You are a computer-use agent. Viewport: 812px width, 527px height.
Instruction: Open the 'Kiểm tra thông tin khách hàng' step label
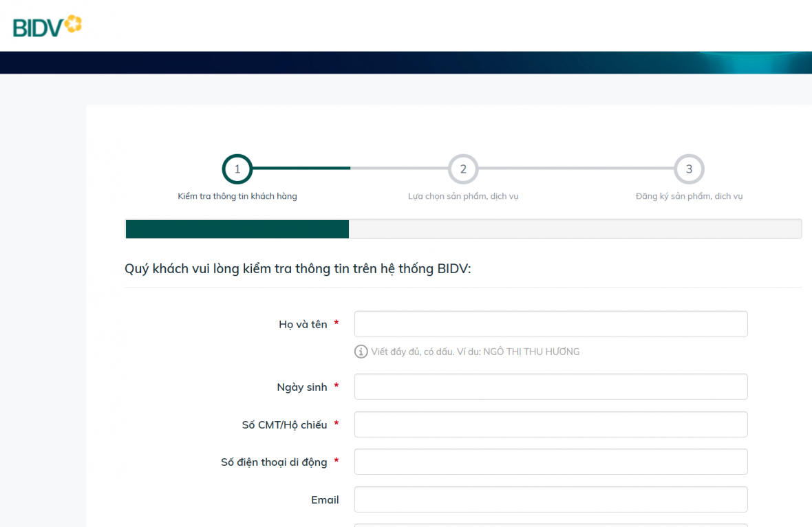pyautogui.click(x=237, y=196)
